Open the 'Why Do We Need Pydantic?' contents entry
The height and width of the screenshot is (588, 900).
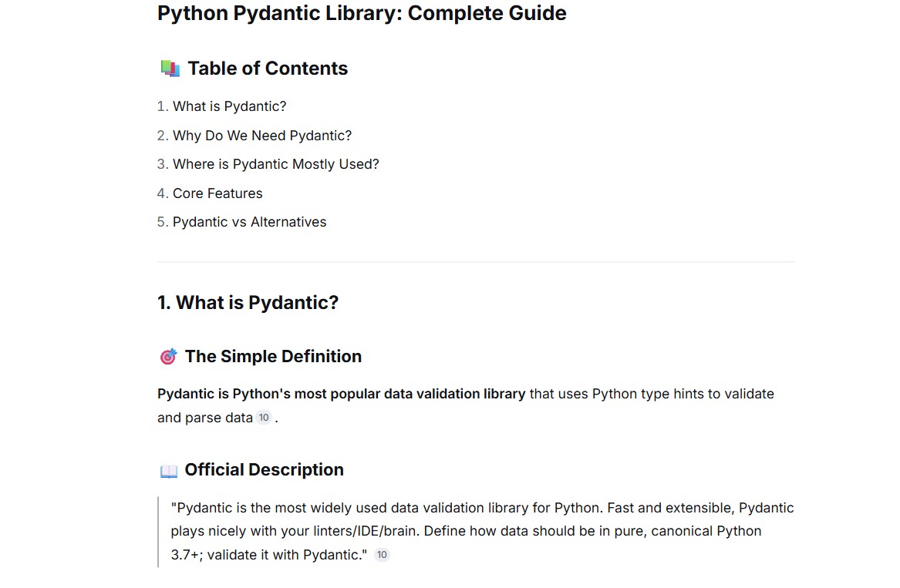261,136
